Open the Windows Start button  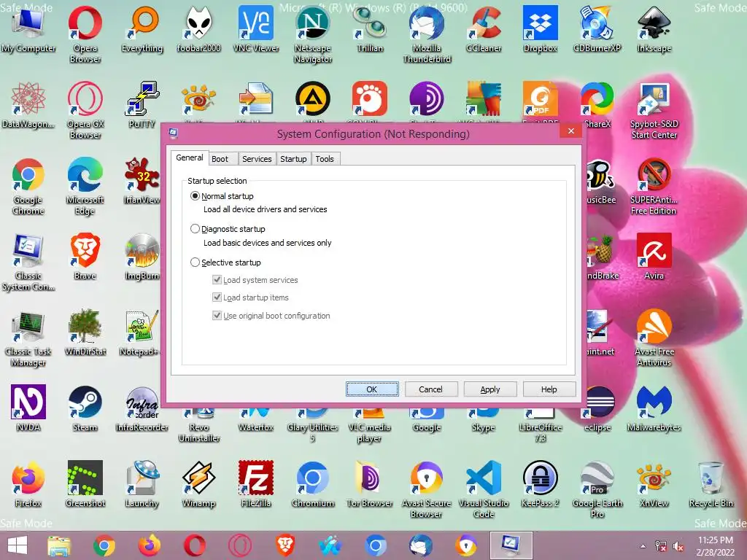point(18,545)
